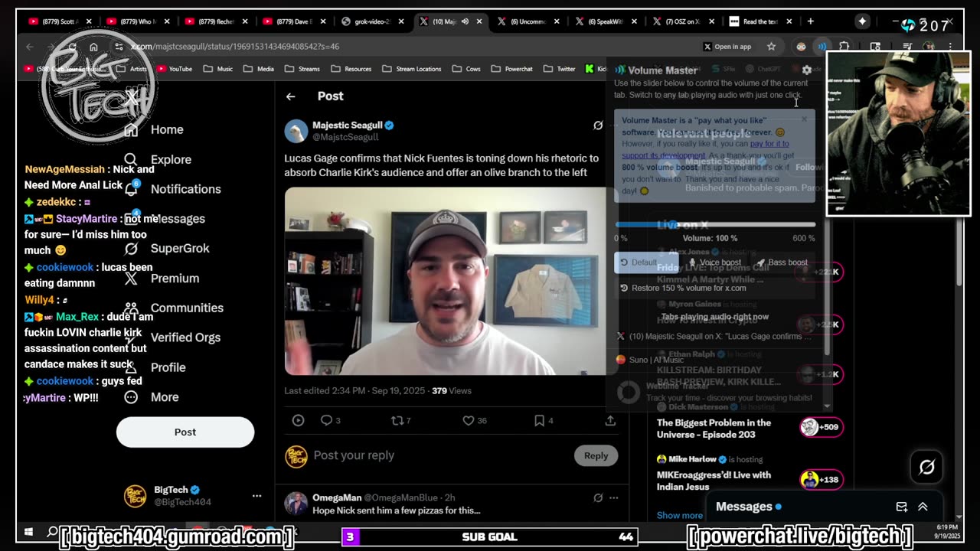Viewport: 980px width, 551px height.
Task: Open Mike Harlow hosted space
Action: coord(750,474)
